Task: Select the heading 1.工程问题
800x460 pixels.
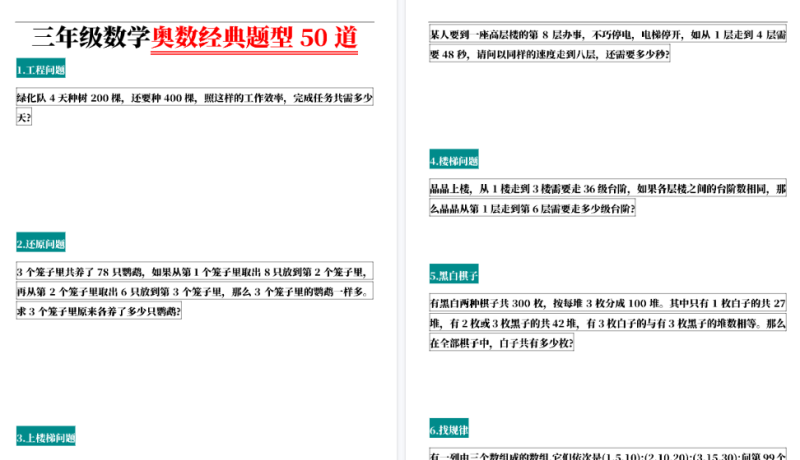Action: pos(41,69)
